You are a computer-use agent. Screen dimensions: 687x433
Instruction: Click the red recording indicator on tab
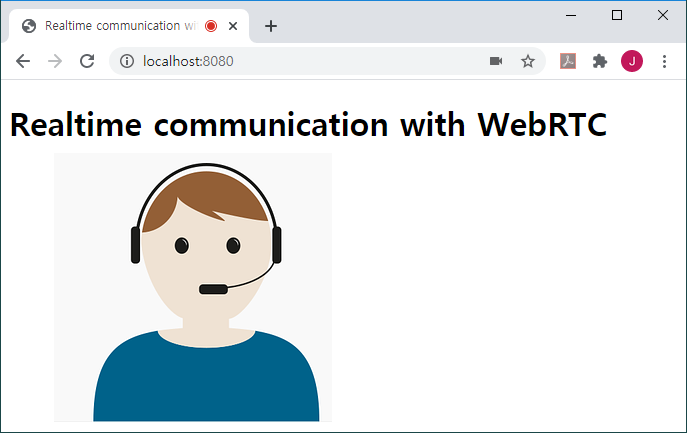[211, 26]
